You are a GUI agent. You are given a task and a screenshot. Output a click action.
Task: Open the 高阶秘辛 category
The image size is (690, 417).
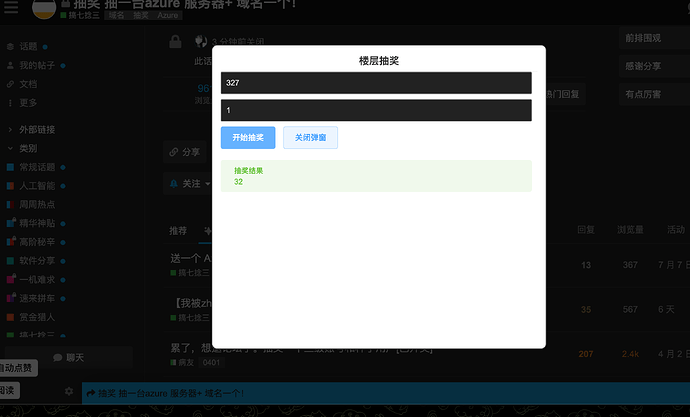click(x=37, y=242)
